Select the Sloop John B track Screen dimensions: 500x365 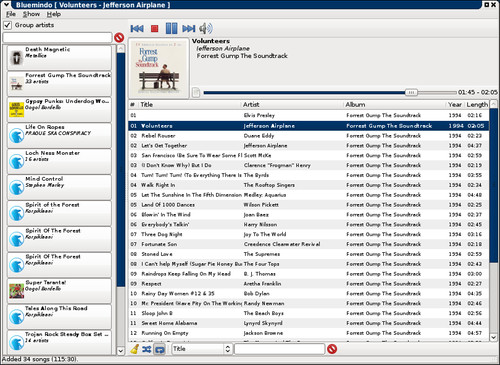pos(309,313)
